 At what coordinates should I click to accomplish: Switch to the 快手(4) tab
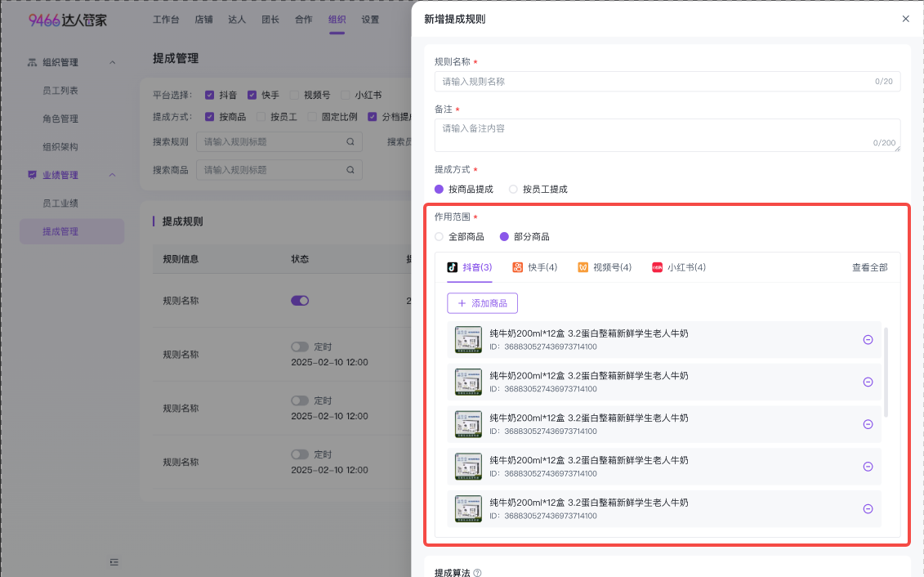(535, 267)
